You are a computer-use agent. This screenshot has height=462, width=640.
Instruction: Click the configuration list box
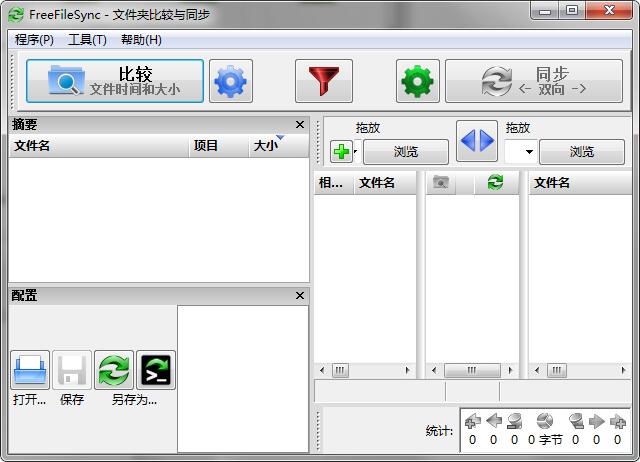click(x=243, y=379)
